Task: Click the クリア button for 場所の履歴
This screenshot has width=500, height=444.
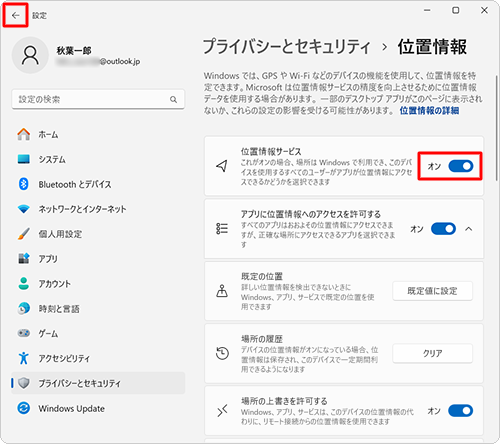Action: 432,353
